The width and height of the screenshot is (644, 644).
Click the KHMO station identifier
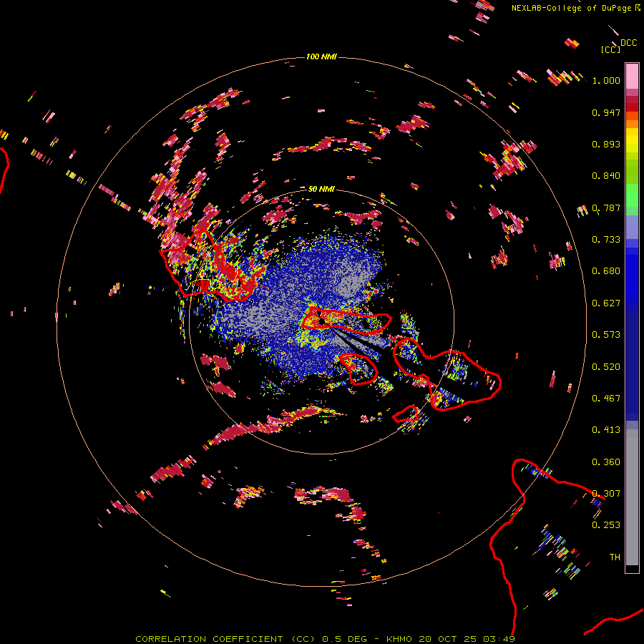click(399, 639)
